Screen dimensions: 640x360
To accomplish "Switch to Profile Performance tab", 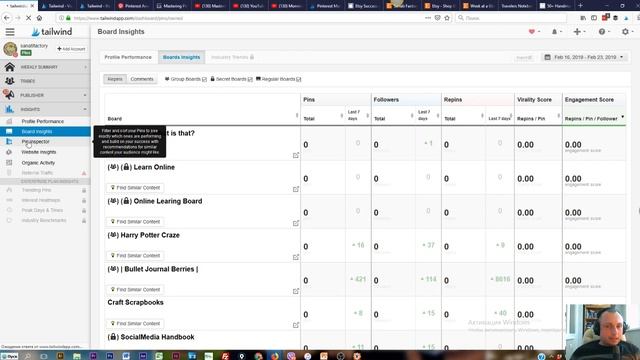I will [128, 57].
